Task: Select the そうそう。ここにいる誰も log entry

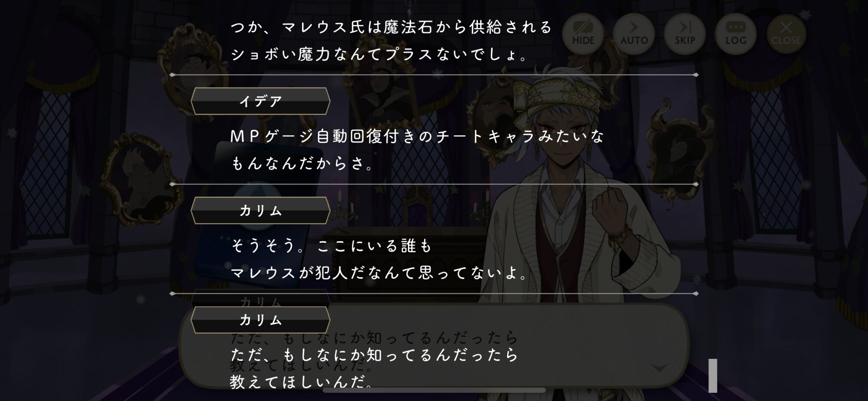Action: click(378, 259)
